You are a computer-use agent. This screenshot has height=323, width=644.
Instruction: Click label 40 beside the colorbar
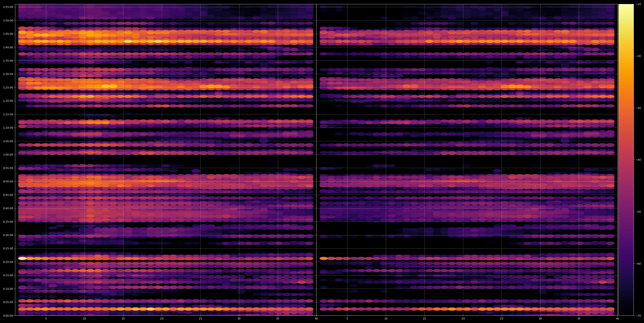coord(618,319)
